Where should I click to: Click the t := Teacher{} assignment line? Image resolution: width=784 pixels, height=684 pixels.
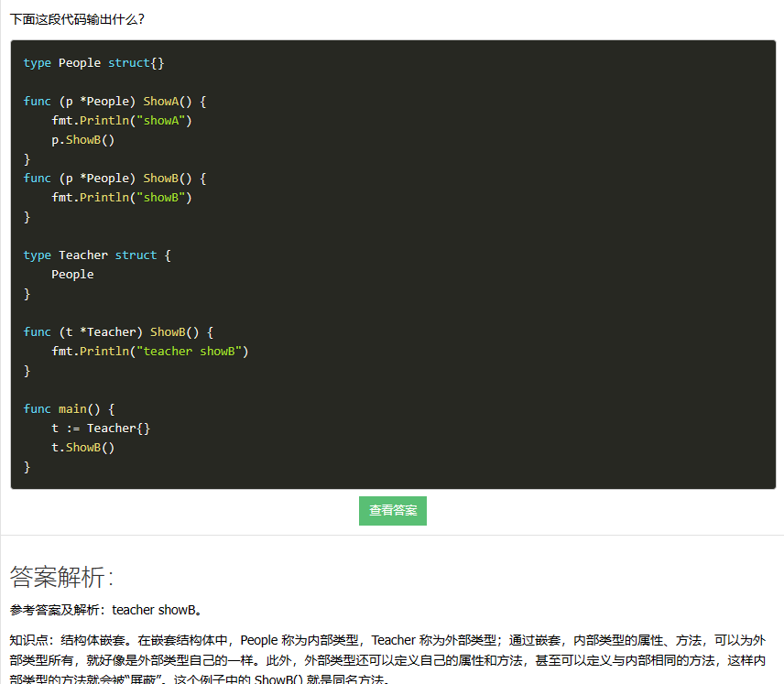pyautogui.click(x=101, y=429)
